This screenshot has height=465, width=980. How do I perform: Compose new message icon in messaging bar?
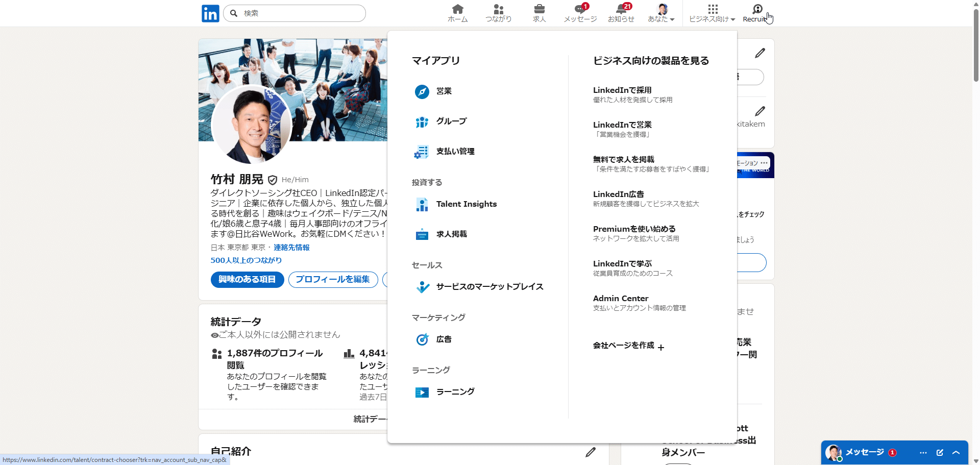(x=940, y=453)
